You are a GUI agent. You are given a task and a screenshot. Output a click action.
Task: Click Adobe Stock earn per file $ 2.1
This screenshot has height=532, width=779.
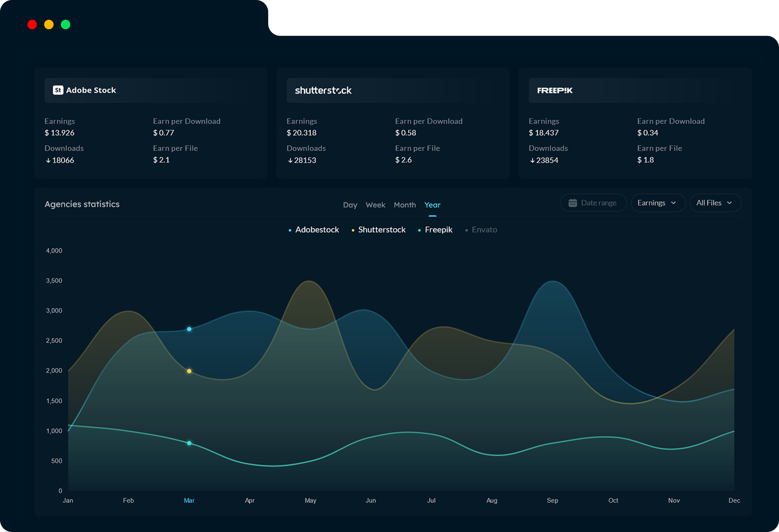pos(161,160)
